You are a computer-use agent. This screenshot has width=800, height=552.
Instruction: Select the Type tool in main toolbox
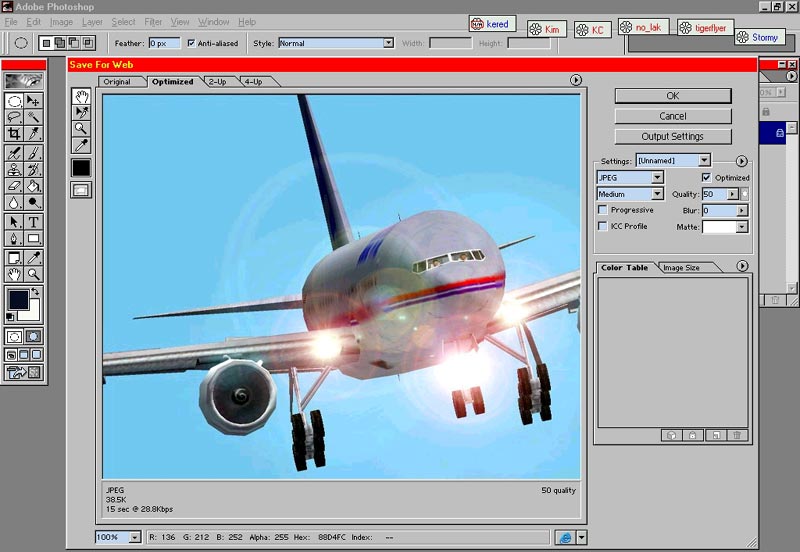33,222
